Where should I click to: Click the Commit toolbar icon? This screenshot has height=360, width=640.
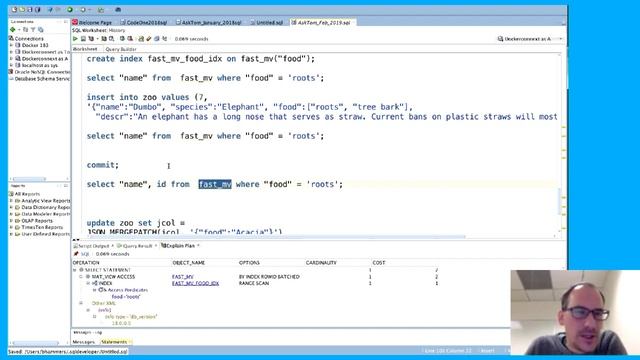coord(122,39)
